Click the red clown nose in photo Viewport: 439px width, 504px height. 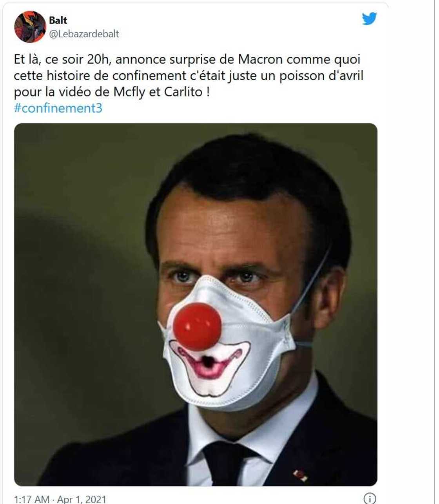coord(197,326)
